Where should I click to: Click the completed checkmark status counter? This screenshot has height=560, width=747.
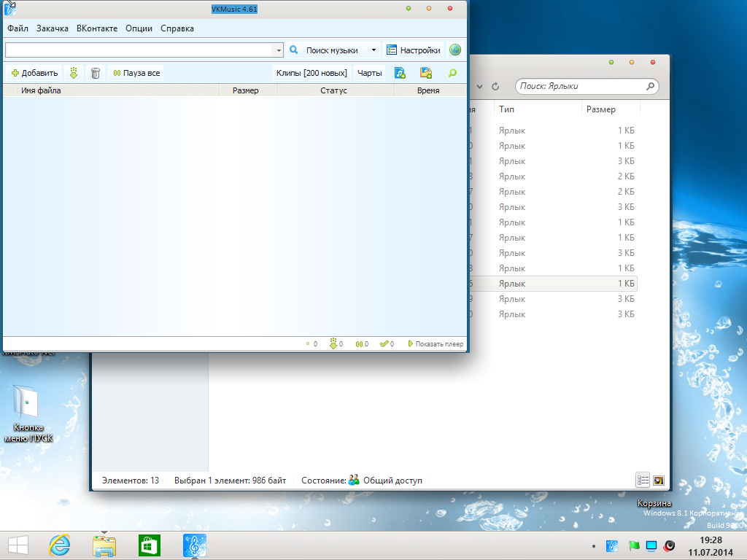(x=387, y=344)
